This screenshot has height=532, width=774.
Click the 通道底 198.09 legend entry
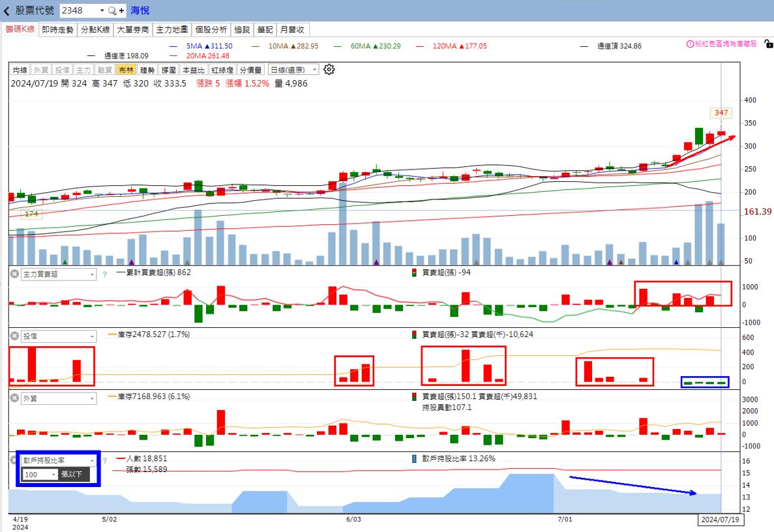coord(118,56)
